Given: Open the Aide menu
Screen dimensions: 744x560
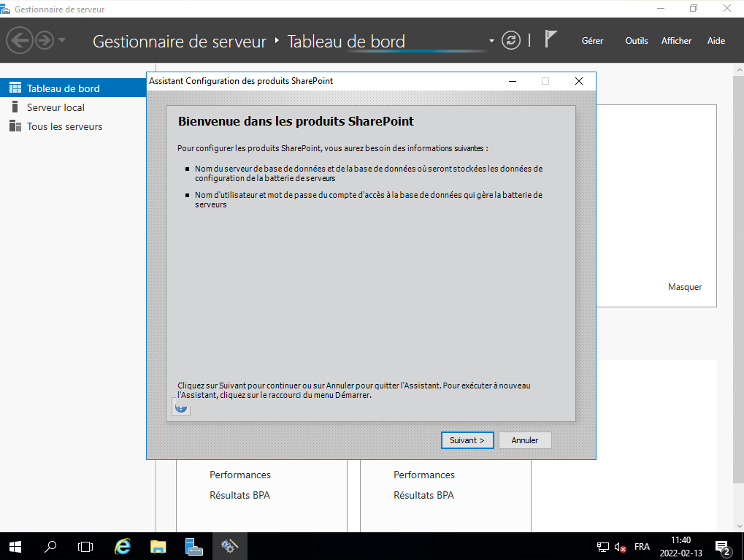Looking at the screenshot, I should 716,41.
